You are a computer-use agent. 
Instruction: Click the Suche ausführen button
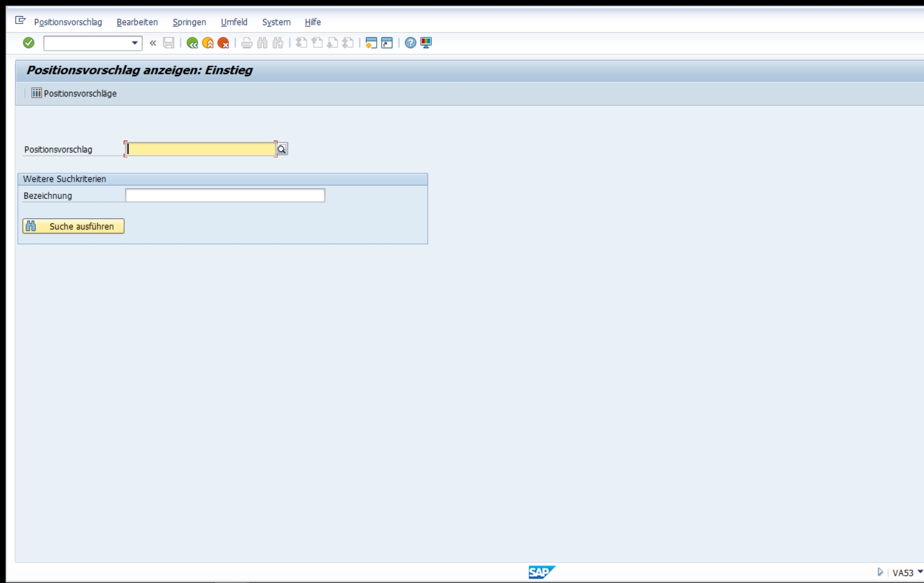point(73,226)
